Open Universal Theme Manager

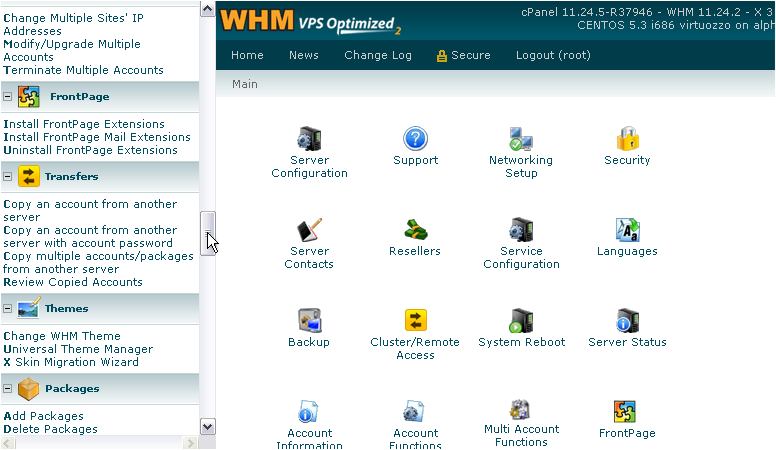point(78,349)
